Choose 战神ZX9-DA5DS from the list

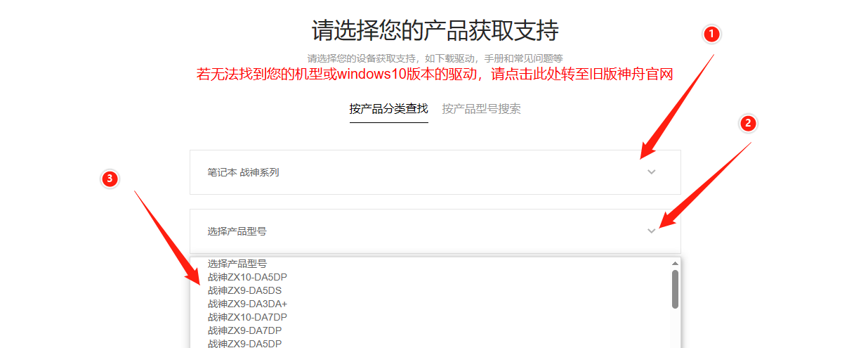[430, 290]
